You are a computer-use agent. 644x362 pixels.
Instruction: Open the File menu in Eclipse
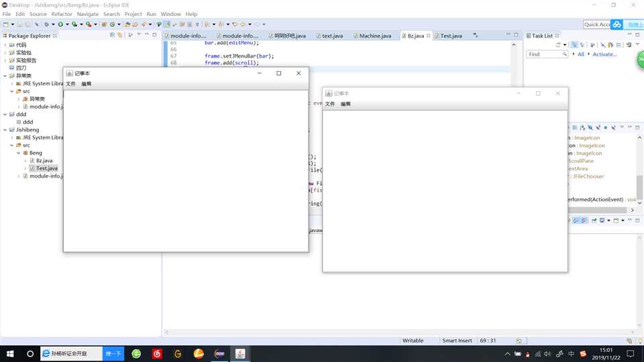(x=7, y=14)
